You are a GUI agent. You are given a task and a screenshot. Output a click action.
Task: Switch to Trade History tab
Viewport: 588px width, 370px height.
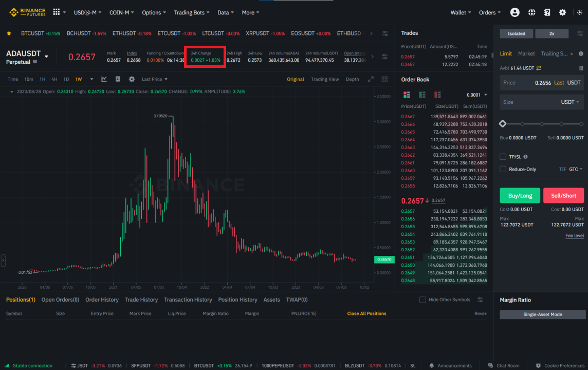coord(141,300)
